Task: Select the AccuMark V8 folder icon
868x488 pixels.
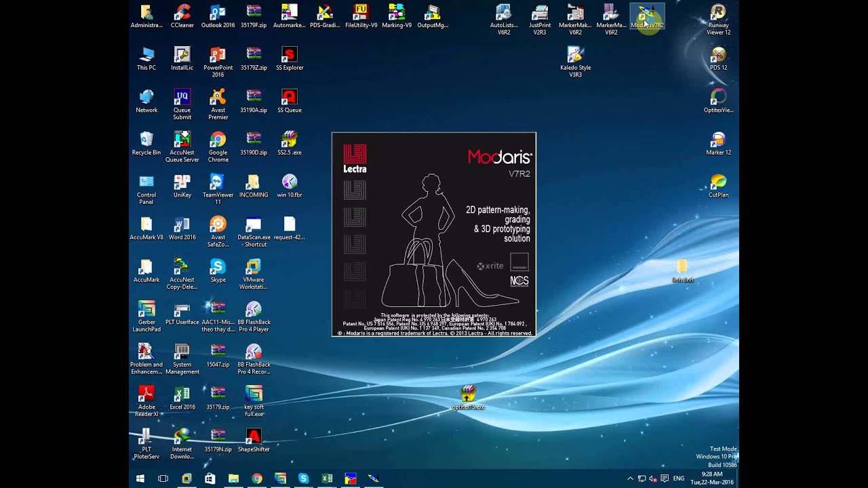Action: click(146, 228)
